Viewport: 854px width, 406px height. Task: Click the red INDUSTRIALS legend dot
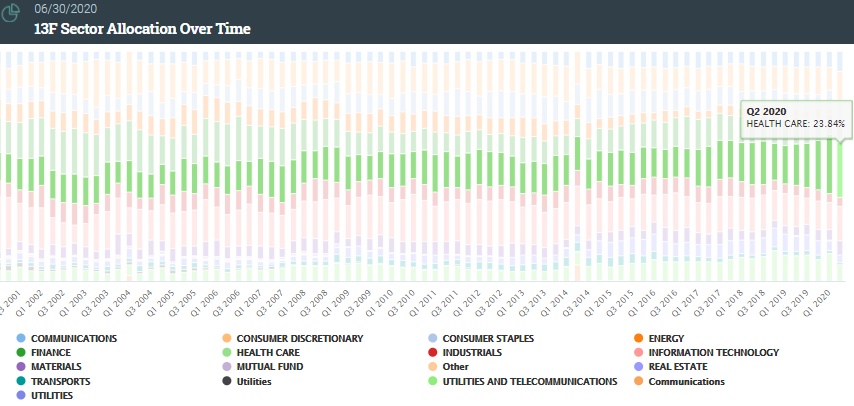coord(432,353)
